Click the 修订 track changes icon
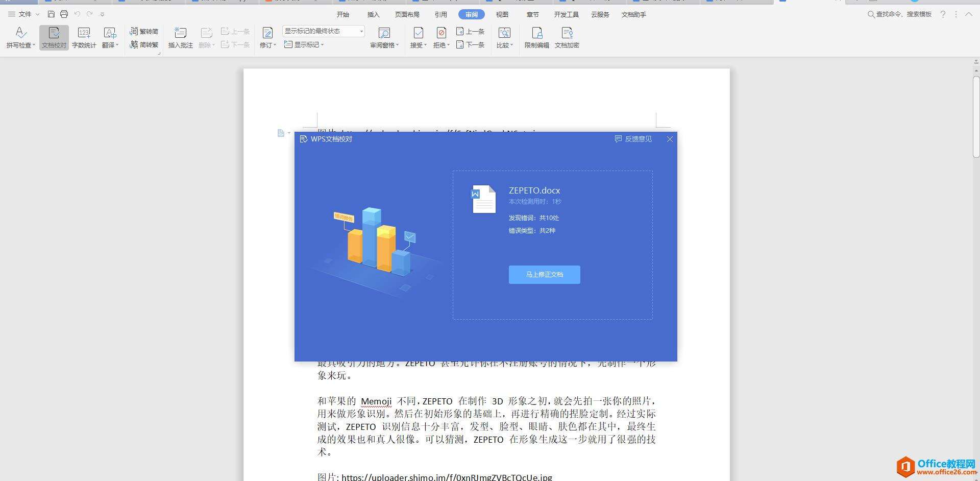The height and width of the screenshot is (481, 980). pyautogui.click(x=267, y=33)
